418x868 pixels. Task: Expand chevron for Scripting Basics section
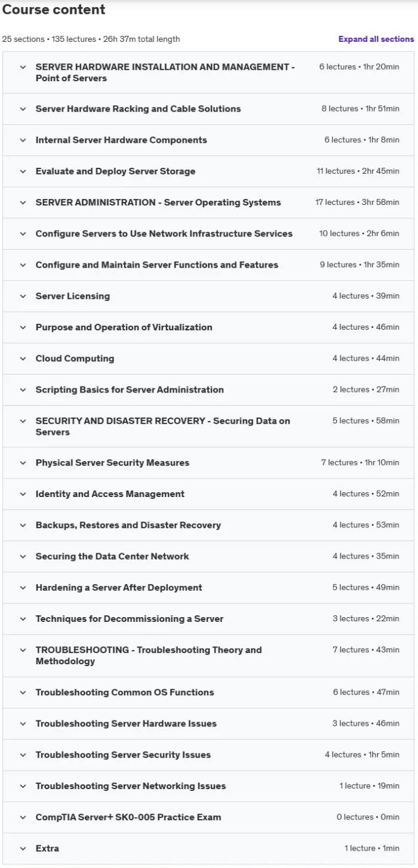pyautogui.click(x=23, y=390)
